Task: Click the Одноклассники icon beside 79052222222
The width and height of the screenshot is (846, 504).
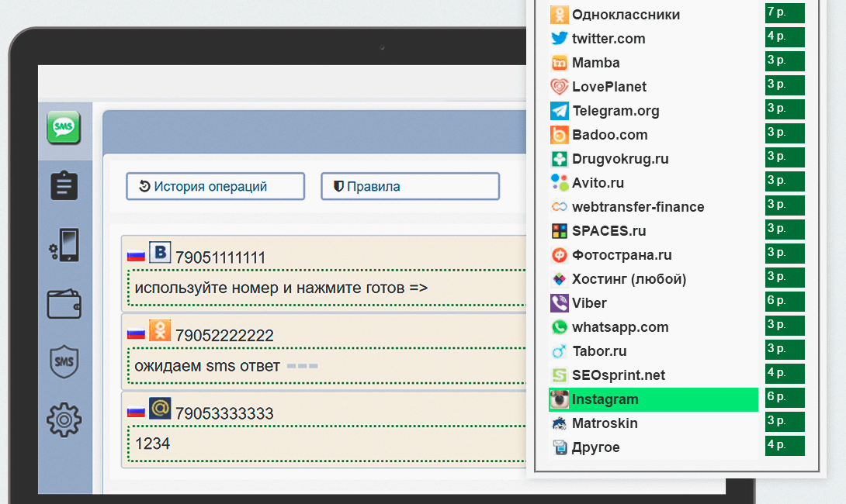Action: pos(160,330)
